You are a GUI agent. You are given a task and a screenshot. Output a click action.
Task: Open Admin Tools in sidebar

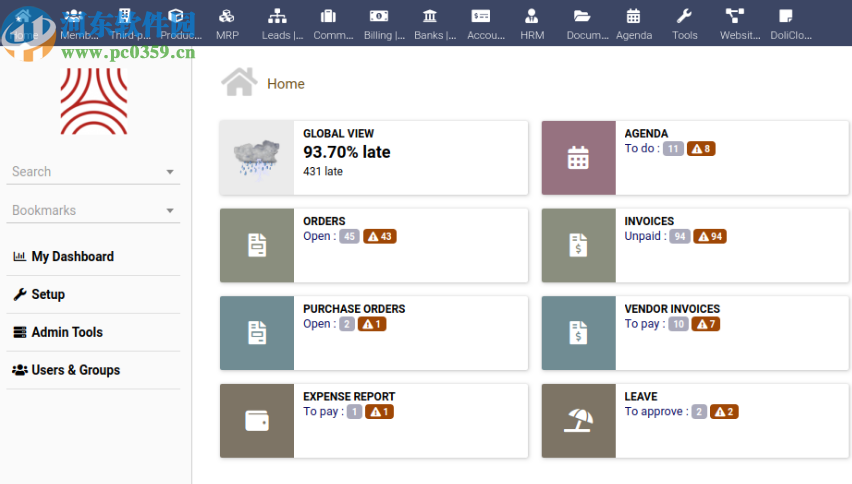click(66, 332)
